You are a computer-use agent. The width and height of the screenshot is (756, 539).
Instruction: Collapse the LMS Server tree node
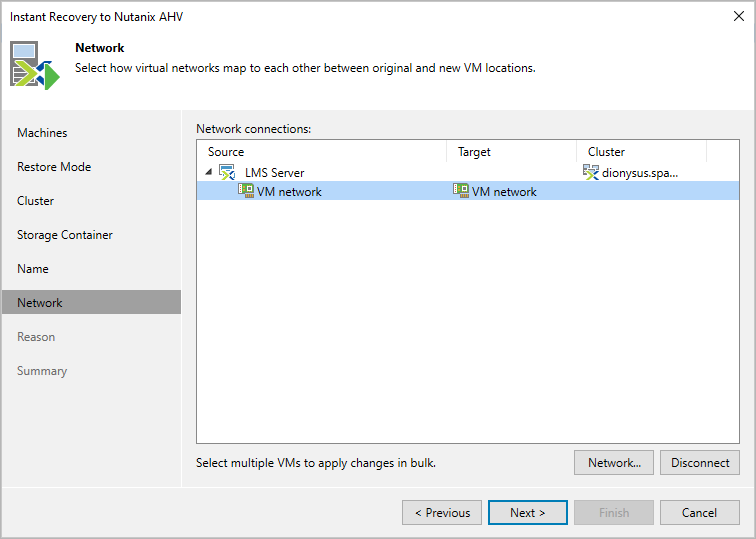pyautogui.click(x=209, y=172)
